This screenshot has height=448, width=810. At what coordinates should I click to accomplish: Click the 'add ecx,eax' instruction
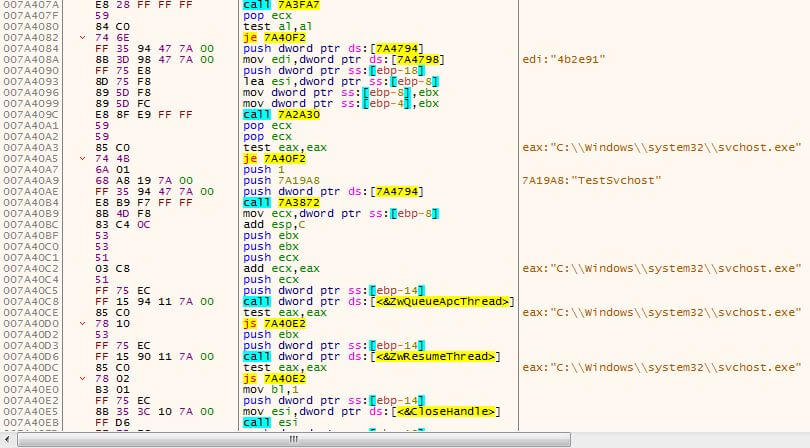tap(282, 269)
